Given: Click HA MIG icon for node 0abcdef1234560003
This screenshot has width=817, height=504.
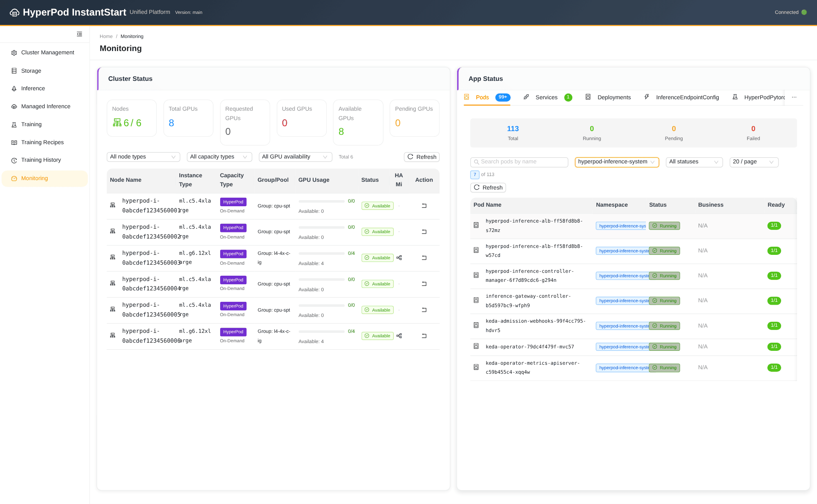Looking at the screenshot, I should point(399,258).
